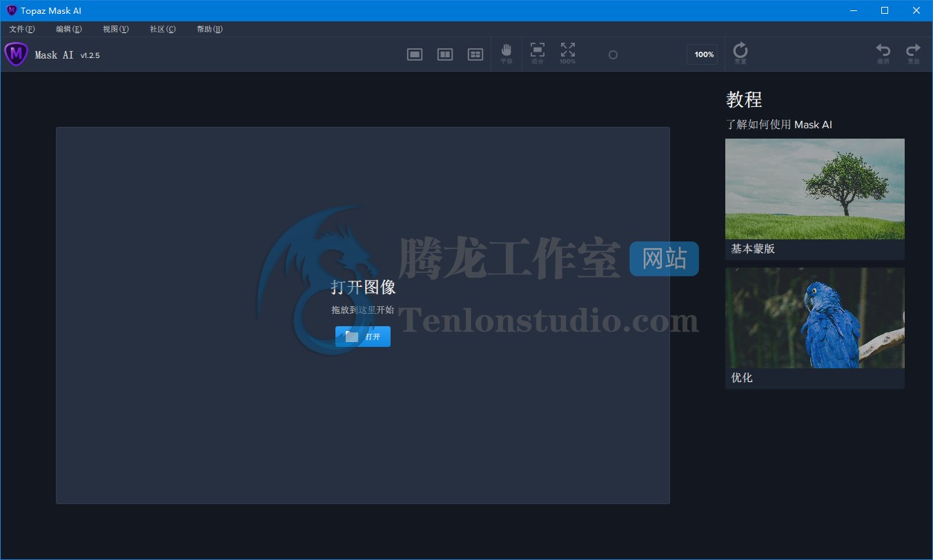Select split two-pane view layout icon
933x560 pixels.
pos(445,54)
